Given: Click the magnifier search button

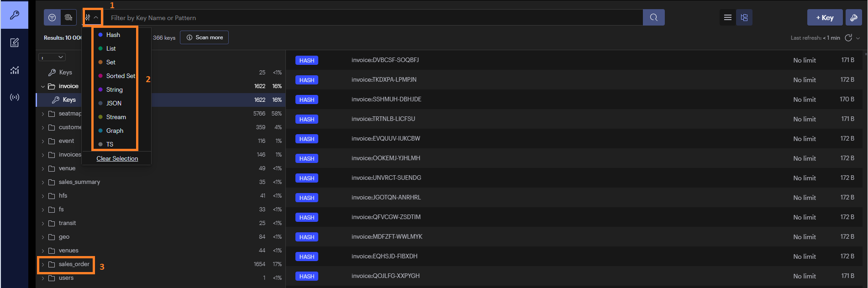Looking at the screenshot, I should coord(653,17).
